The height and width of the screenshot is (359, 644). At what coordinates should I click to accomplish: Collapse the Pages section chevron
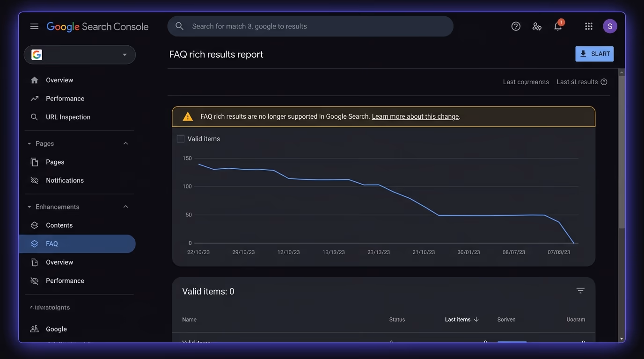point(125,144)
